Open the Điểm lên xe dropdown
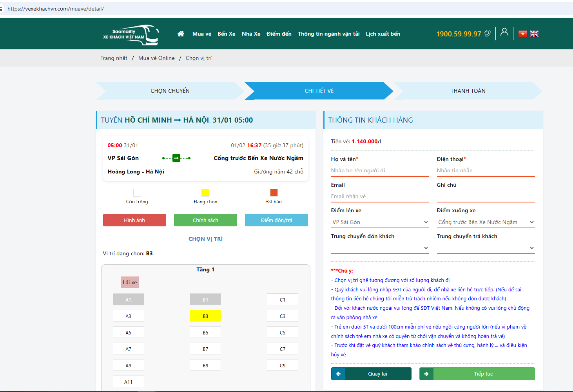573x392 pixels. point(380,222)
